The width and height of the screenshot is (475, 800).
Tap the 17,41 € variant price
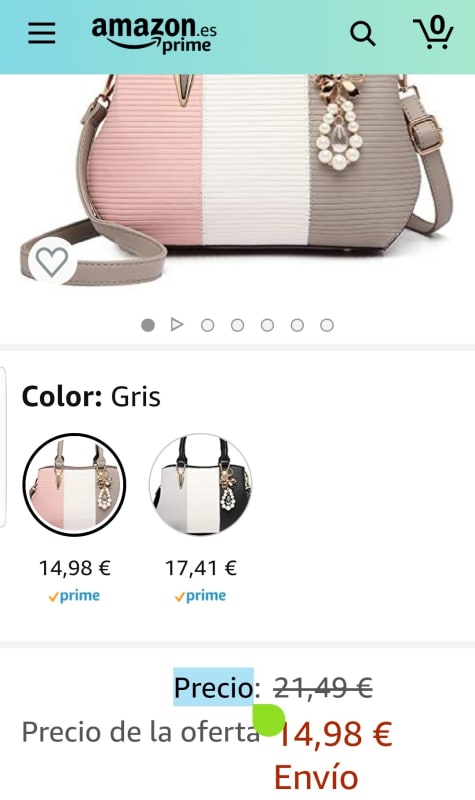[201, 568]
